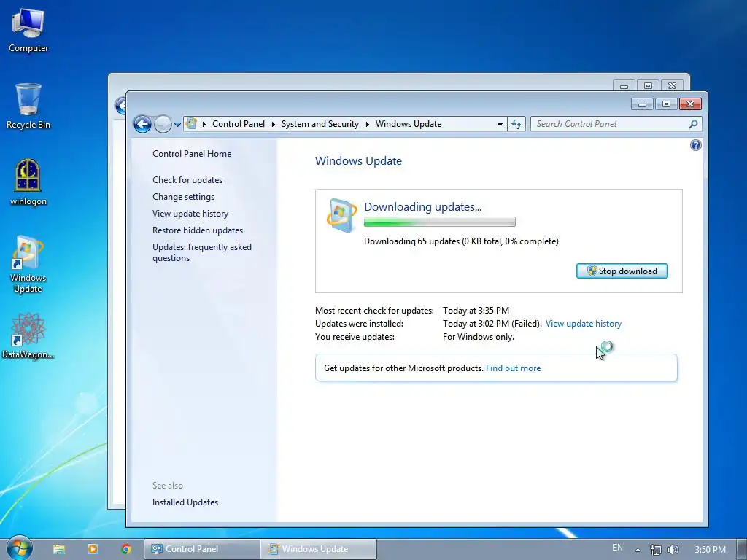
Task: Select the Windows Update desktop shortcut
Action: pyautogui.click(x=28, y=264)
